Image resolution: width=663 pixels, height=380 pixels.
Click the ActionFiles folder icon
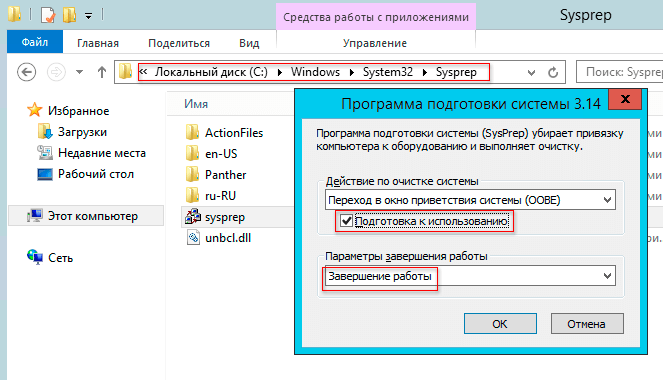pyautogui.click(x=192, y=132)
